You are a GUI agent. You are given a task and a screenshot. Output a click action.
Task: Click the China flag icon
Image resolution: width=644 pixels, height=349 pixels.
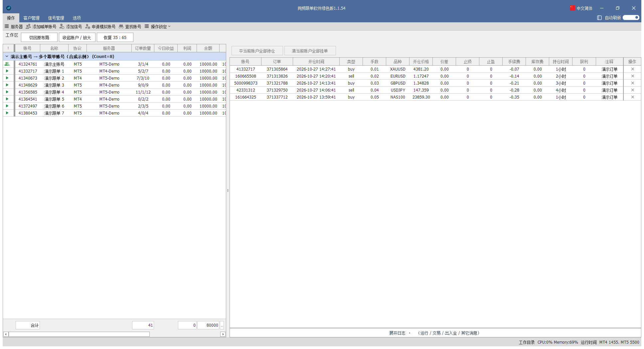click(572, 8)
